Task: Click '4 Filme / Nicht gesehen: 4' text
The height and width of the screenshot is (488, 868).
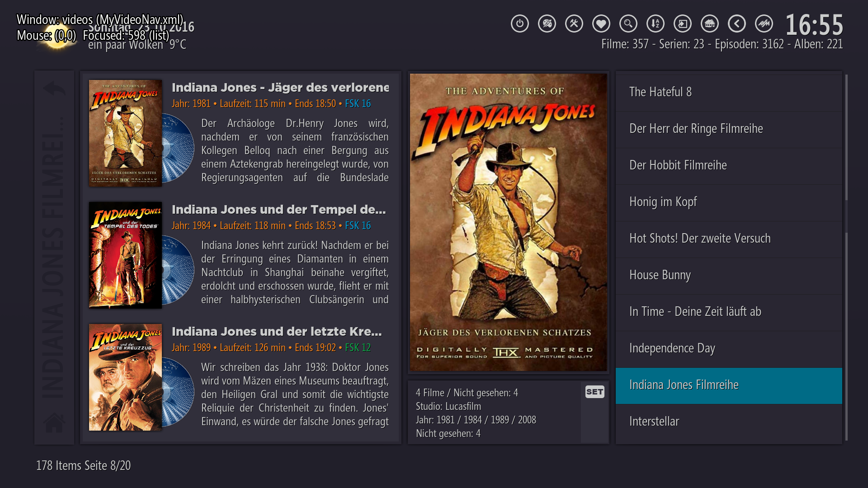Action: pos(467,393)
